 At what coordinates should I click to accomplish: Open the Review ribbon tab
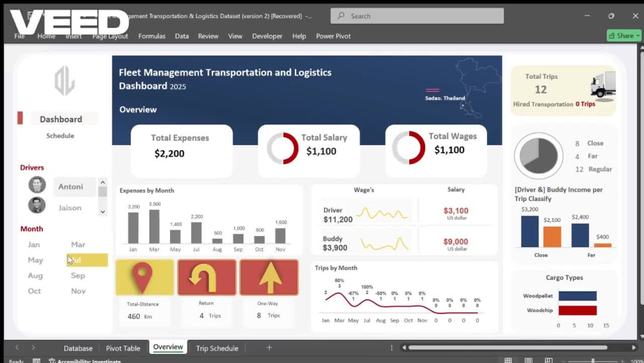point(208,36)
